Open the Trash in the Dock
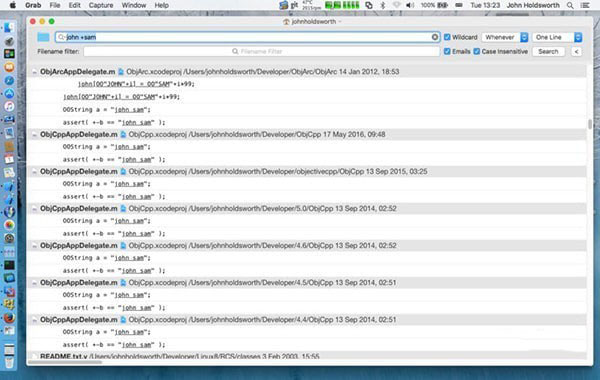This screenshot has height=380, width=600. (9, 362)
